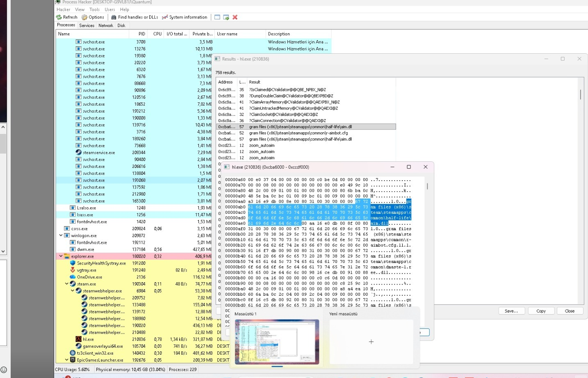This screenshot has height=378, width=588.
Task: Open the Tools menu
Action: pos(95,9)
